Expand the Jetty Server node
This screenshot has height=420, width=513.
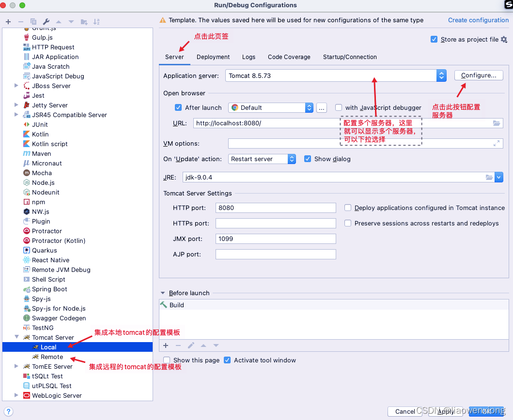click(x=16, y=105)
